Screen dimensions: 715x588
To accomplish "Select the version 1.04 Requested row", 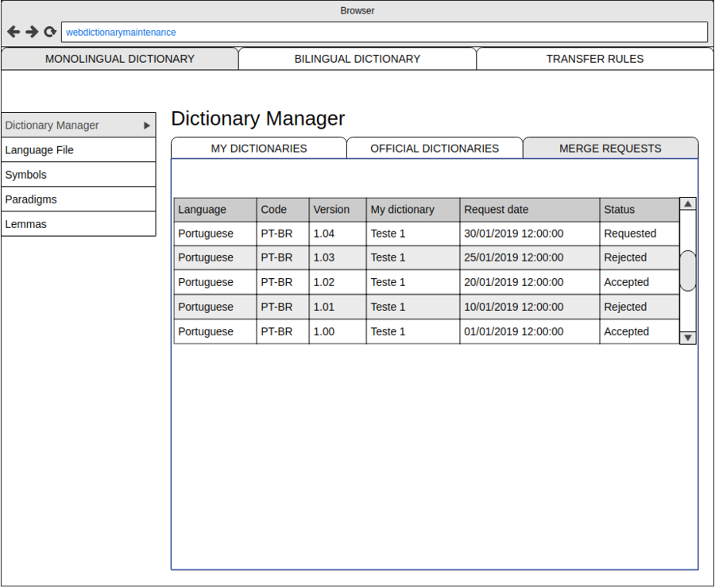I will (x=427, y=234).
